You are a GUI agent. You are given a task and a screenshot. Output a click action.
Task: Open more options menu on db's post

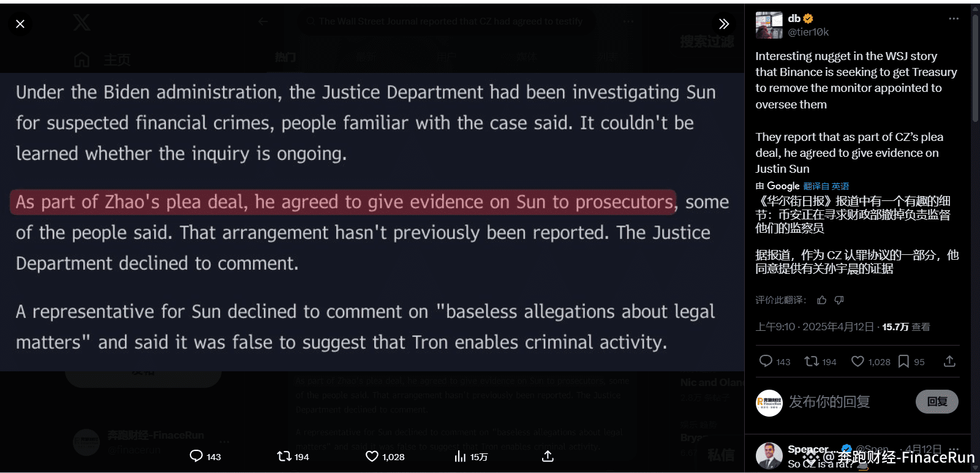click(954, 18)
